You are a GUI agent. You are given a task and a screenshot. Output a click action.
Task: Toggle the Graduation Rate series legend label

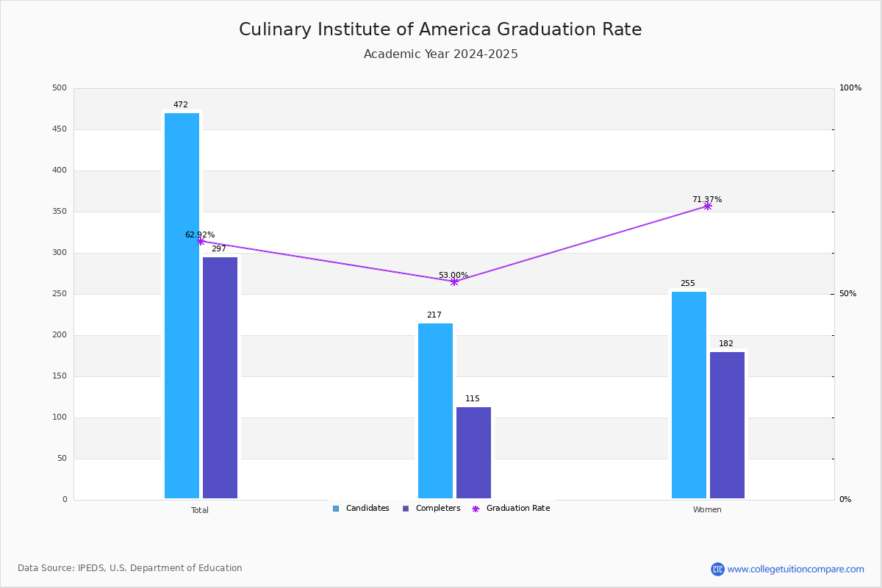point(518,509)
